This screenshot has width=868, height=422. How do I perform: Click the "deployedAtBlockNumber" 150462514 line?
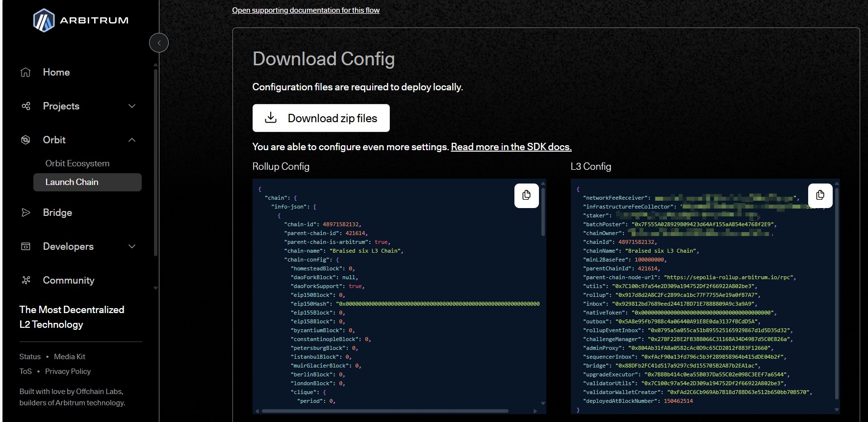coord(638,401)
